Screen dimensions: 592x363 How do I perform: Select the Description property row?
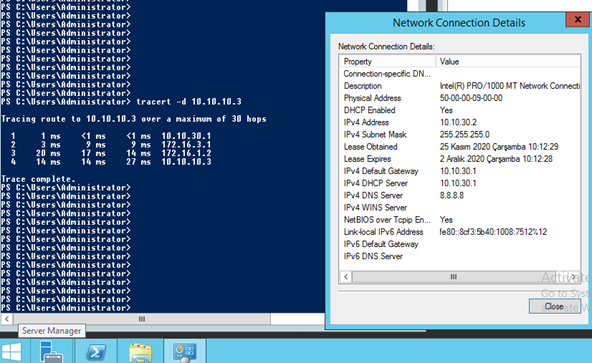(460, 86)
